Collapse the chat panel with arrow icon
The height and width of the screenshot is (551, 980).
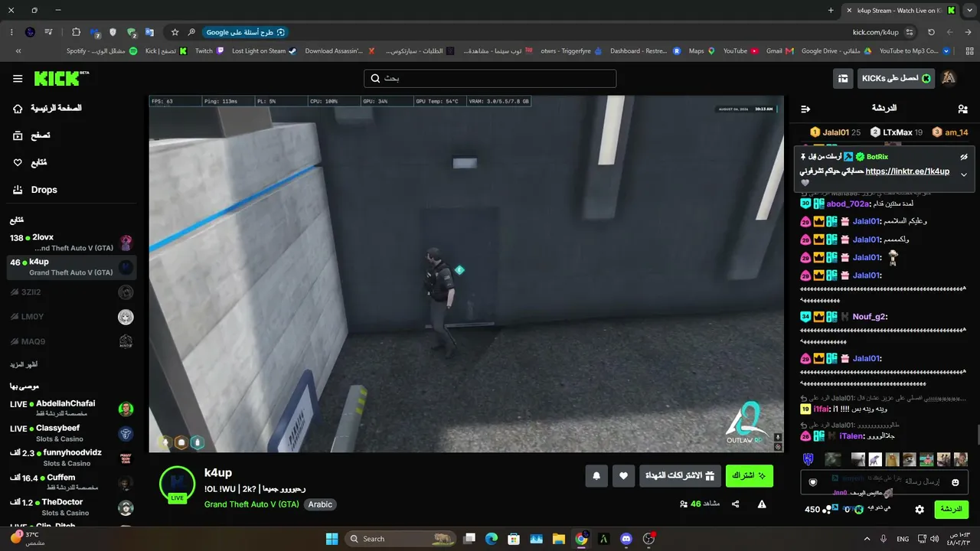click(x=805, y=109)
